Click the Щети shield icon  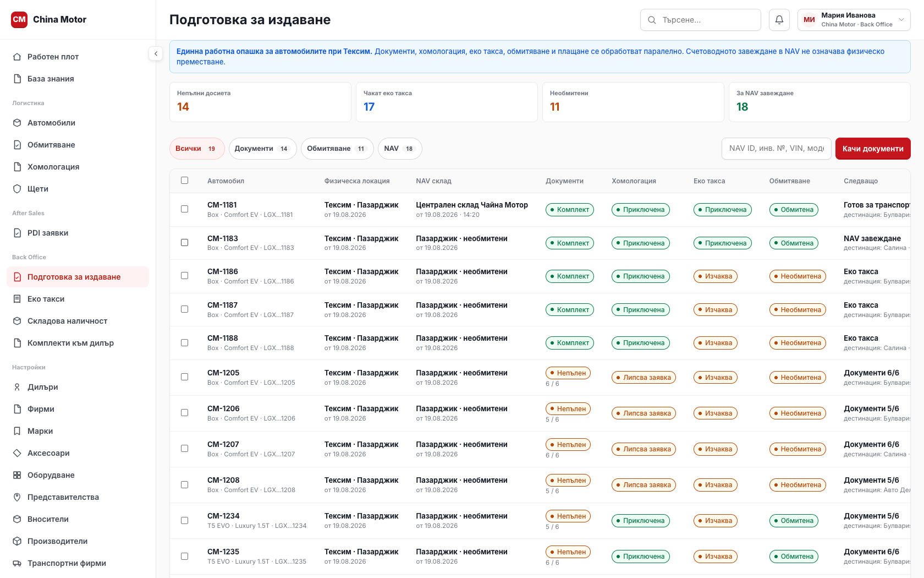[x=17, y=189]
